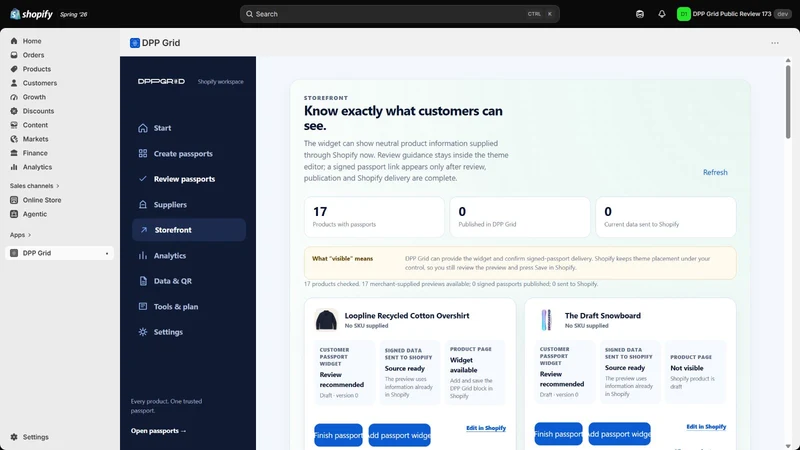
Task: Open the notifications bell
Action: 662,14
